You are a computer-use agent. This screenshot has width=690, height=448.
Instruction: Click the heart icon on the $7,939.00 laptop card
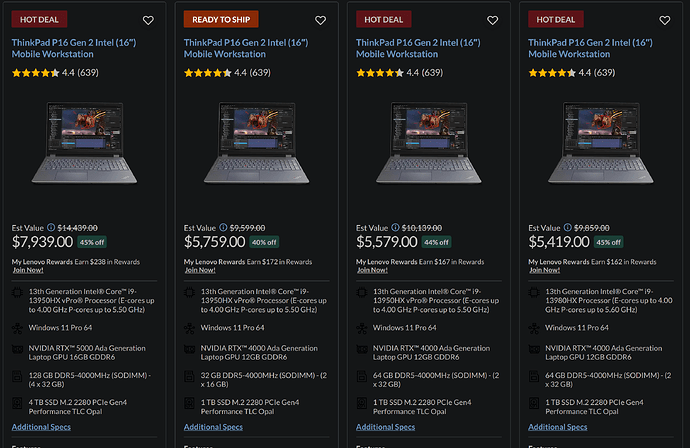(x=148, y=20)
